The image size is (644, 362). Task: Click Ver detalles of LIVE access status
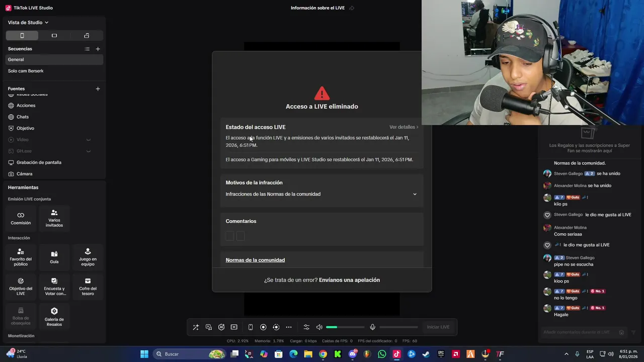[x=404, y=127]
